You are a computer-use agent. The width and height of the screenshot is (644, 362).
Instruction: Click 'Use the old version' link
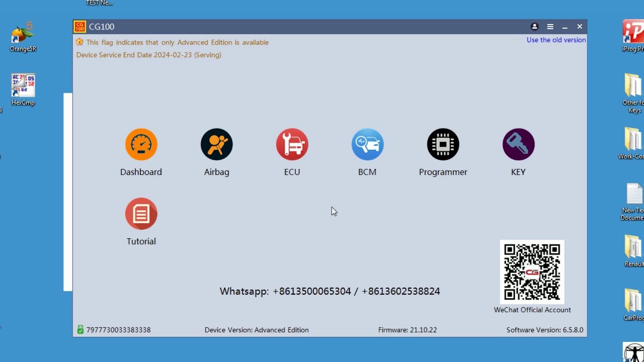[556, 40]
